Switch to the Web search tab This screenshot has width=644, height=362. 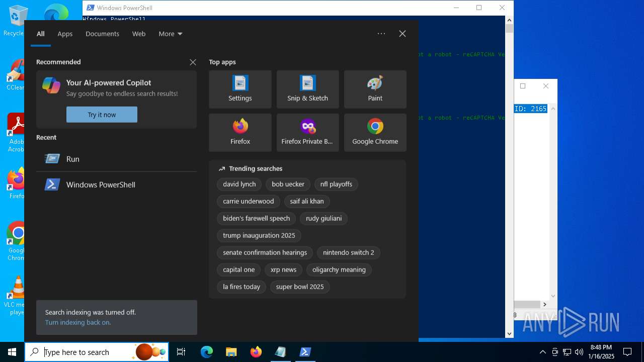[139, 34]
